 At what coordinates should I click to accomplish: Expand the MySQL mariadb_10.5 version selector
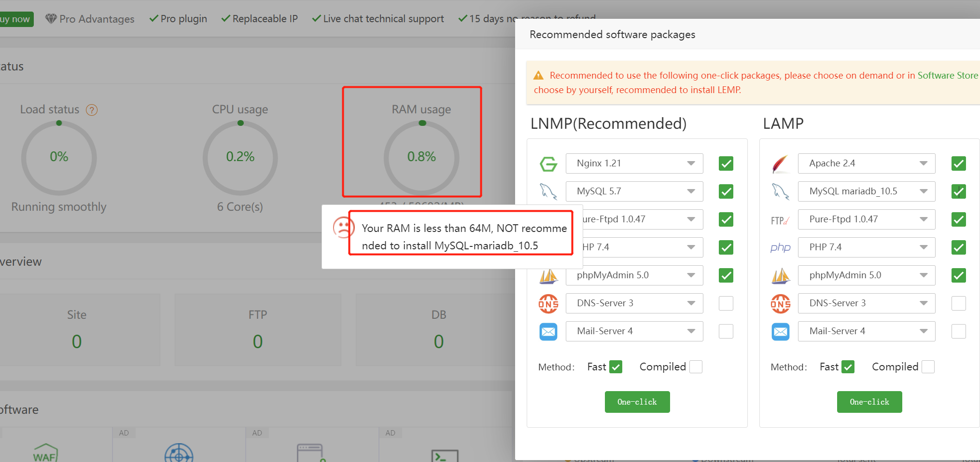(x=924, y=191)
